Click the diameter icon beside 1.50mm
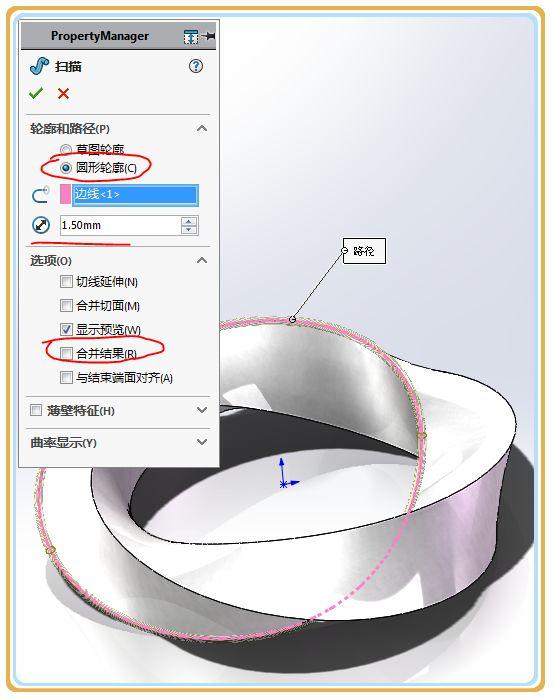 point(41,225)
